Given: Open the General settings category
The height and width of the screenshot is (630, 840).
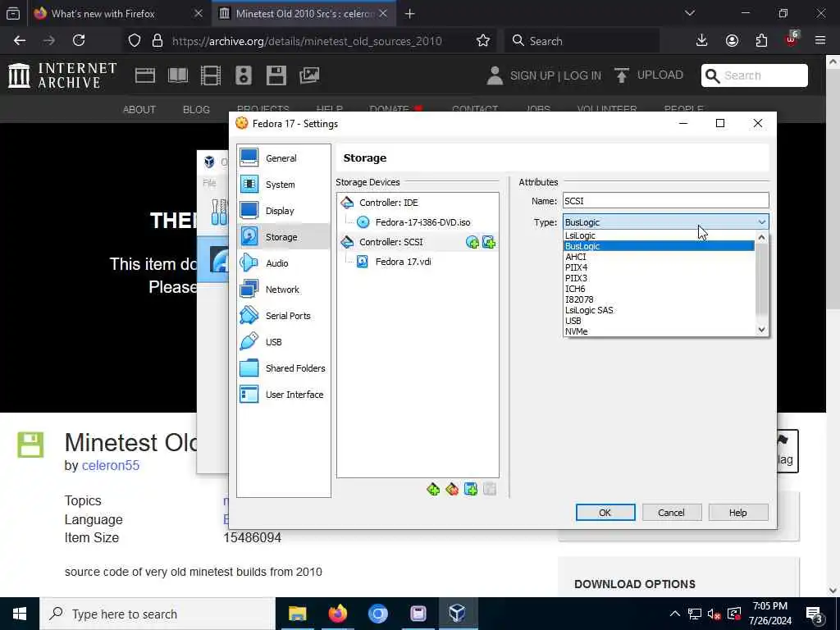Looking at the screenshot, I should click(283, 158).
